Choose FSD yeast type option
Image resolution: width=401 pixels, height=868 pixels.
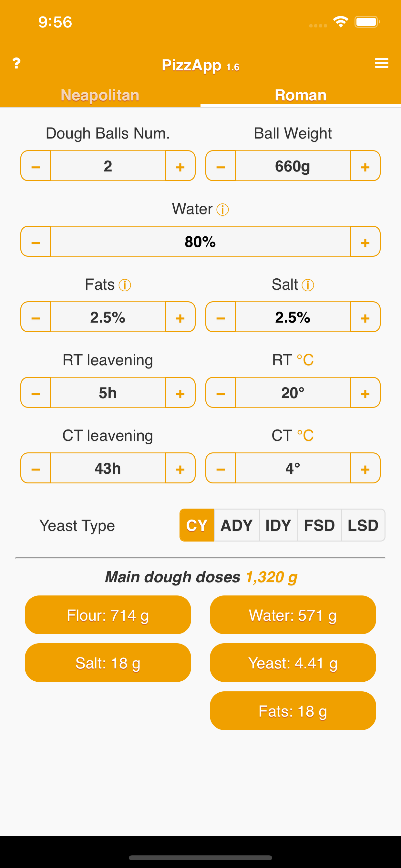pyautogui.click(x=319, y=525)
